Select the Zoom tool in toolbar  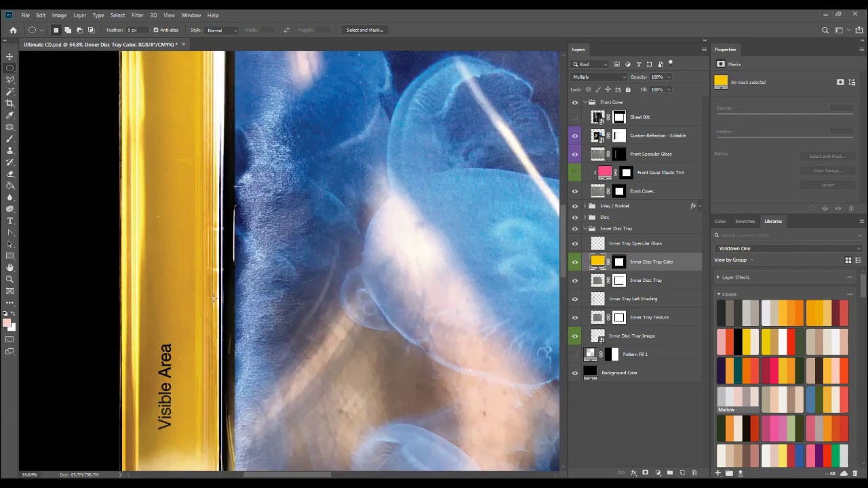point(9,279)
